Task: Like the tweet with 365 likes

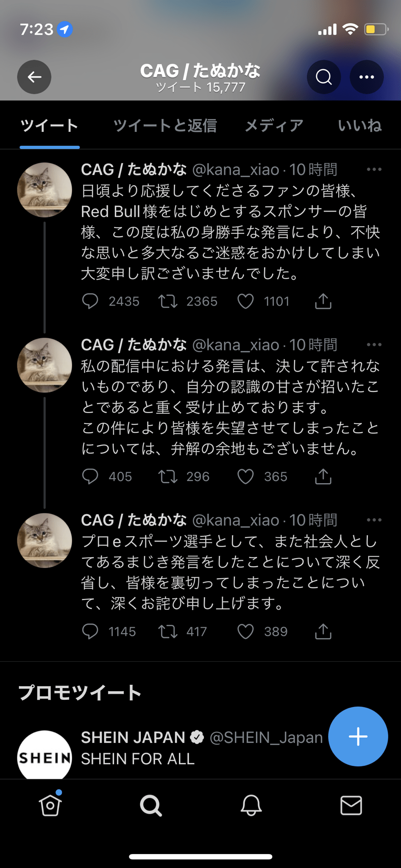Action: tap(245, 477)
